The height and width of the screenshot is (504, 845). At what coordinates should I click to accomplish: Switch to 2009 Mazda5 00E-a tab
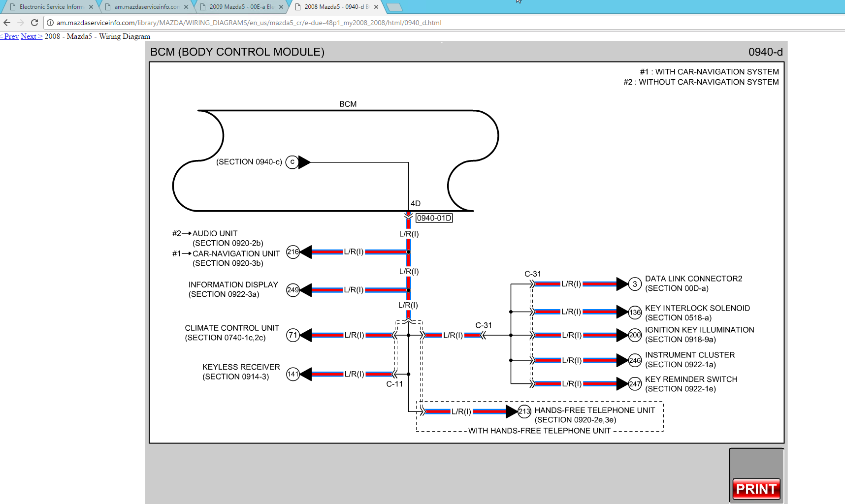[x=240, y=7]
